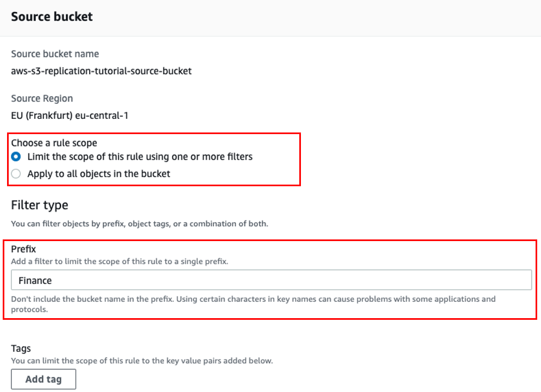Click the Add tag button
This screenshot has width=541, height=392.
(x=43, y=379)
